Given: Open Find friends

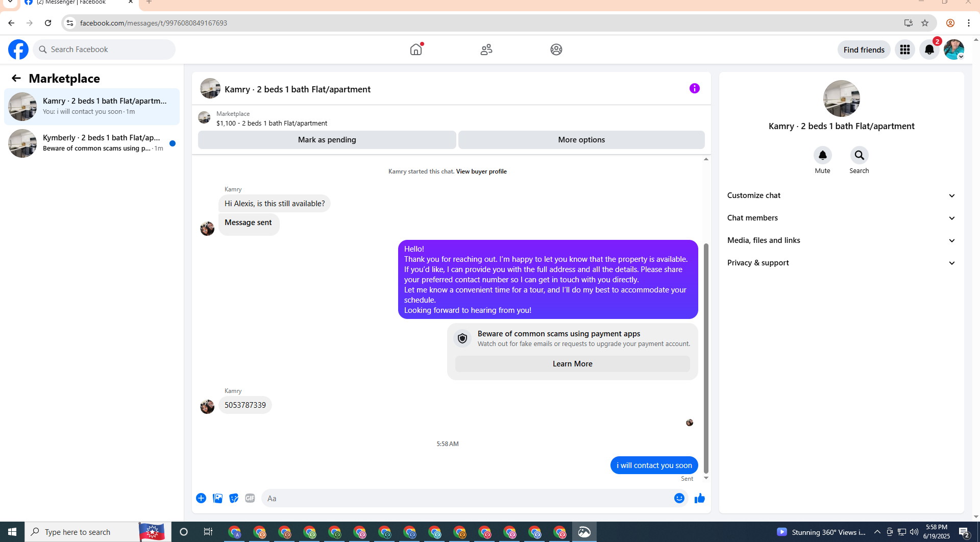Looking at the screenshot, I should 864,50.
